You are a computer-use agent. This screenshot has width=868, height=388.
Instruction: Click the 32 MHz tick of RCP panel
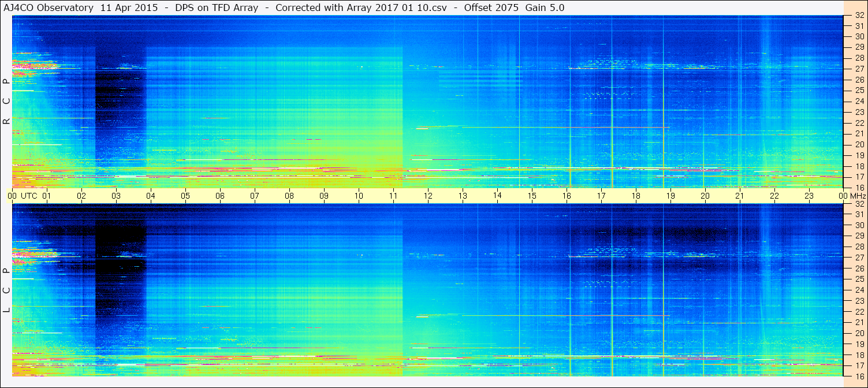(x=859, y=16)
